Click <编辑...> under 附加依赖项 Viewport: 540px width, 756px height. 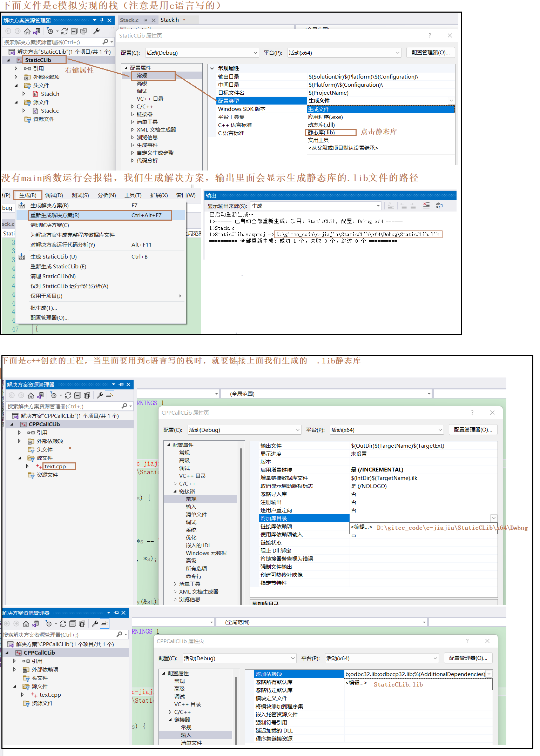click(x=356, y=682)
